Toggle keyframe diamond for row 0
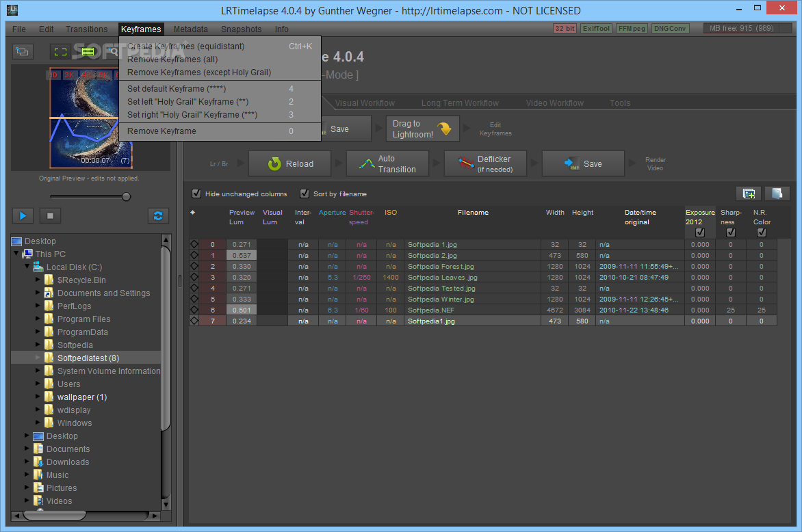Viewport: 802px width, 532px height. 194,244
